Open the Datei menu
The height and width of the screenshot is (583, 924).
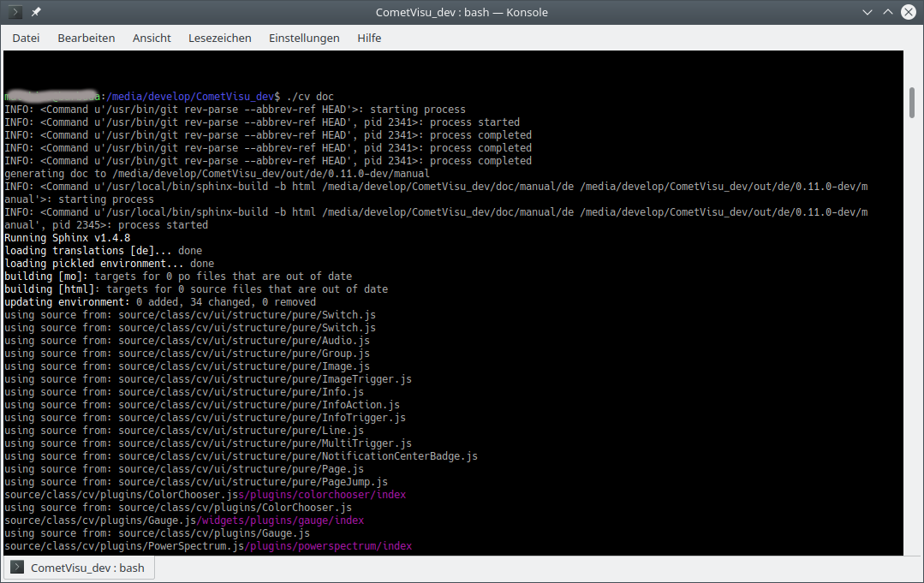tap(26, 39)
